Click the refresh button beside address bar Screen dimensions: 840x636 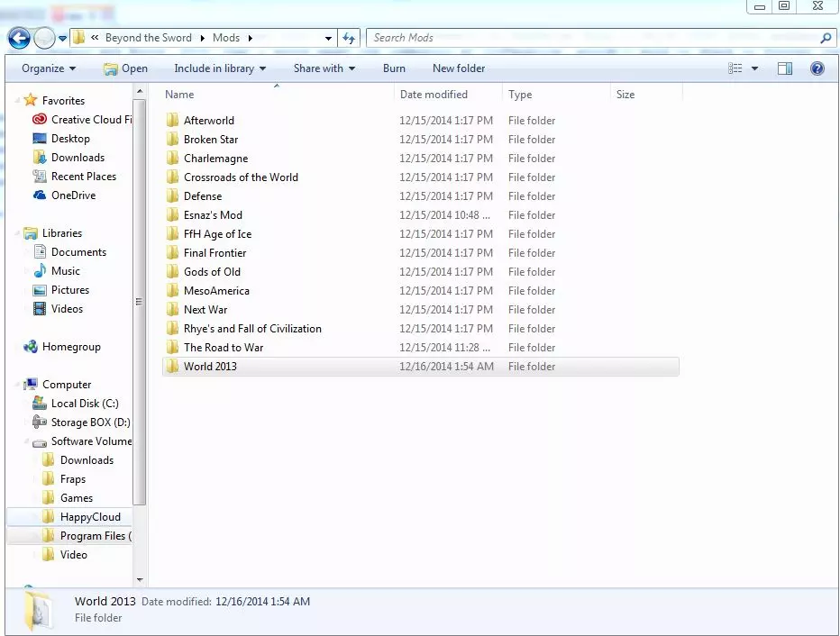tap(349, 38)
